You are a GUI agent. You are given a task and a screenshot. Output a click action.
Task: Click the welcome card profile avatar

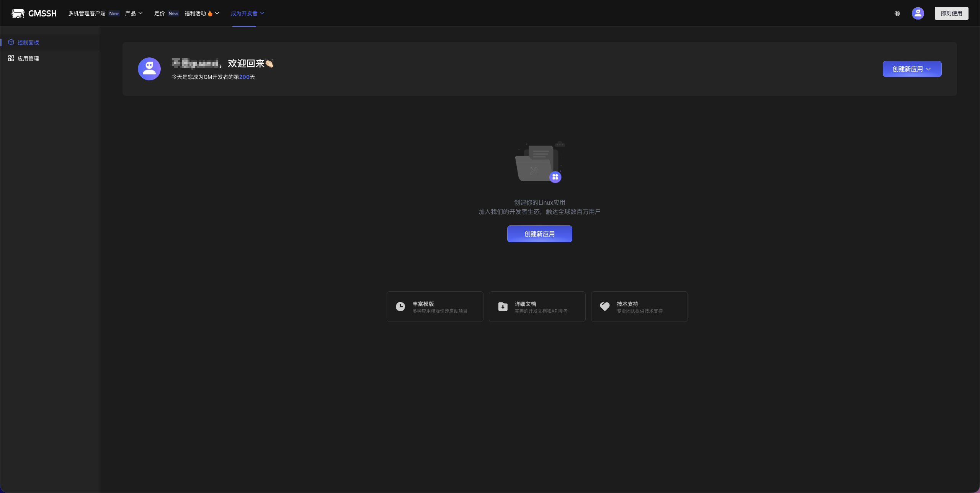click(x=149, y=69)
